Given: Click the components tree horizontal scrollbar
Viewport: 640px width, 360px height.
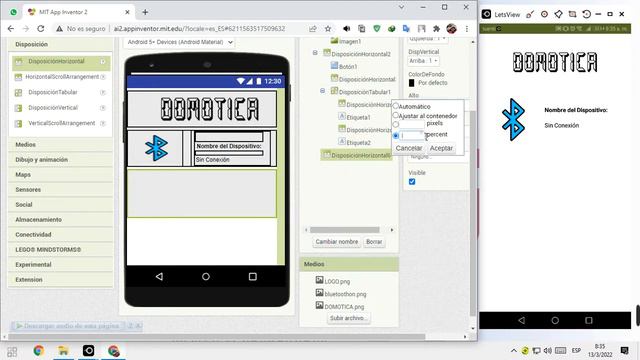Looking at the screenshot, I should coord(344,230).
